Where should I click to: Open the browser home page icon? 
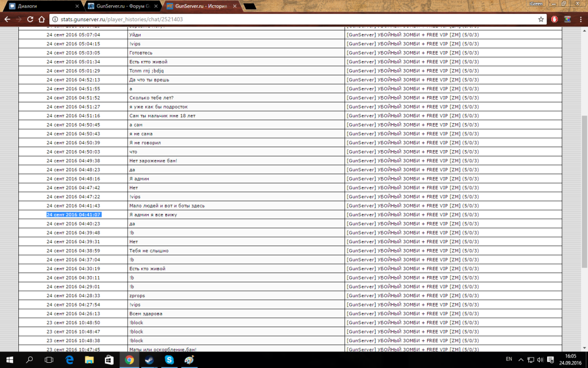pyautogui.click(x=40, y=19)
